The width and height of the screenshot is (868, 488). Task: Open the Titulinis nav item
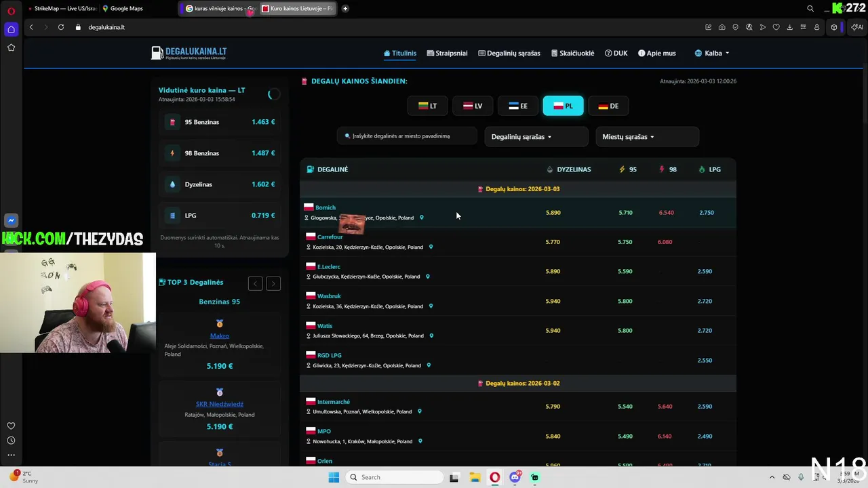[400, 53]
